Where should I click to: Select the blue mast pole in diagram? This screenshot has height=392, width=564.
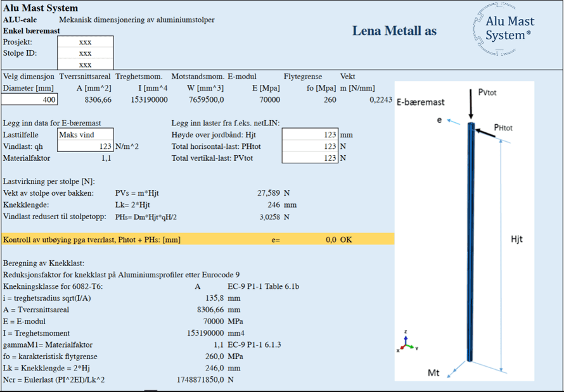point(470,242)
